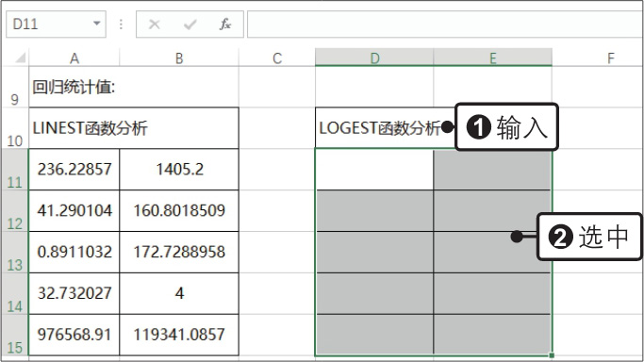Click the fill handle at selection corner
Viewport: 644px width, 362px height.
[x=552, y=355]
